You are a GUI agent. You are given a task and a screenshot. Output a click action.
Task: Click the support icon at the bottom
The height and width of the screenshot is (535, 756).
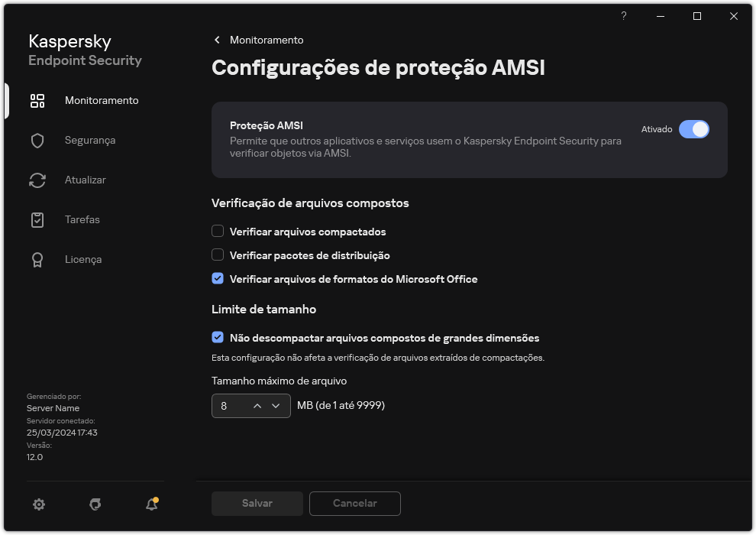[x=95, y=504]
